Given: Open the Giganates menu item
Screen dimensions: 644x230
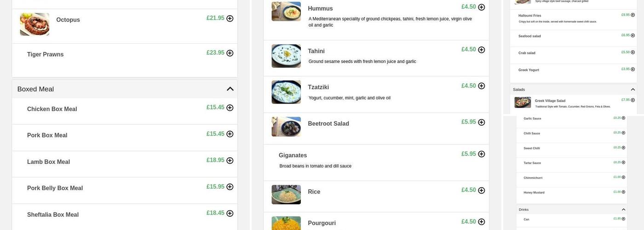Looking at the screenshot, I should [x=293, y=155].
